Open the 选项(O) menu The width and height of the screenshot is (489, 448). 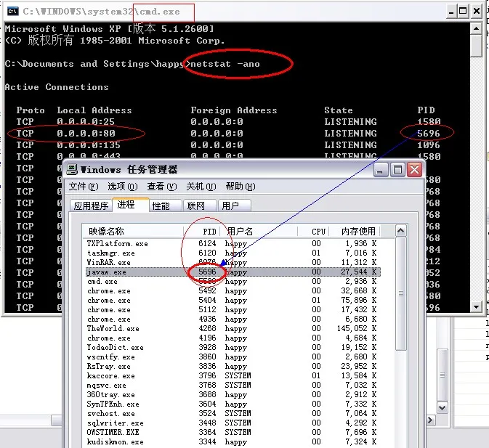[122, 187]
